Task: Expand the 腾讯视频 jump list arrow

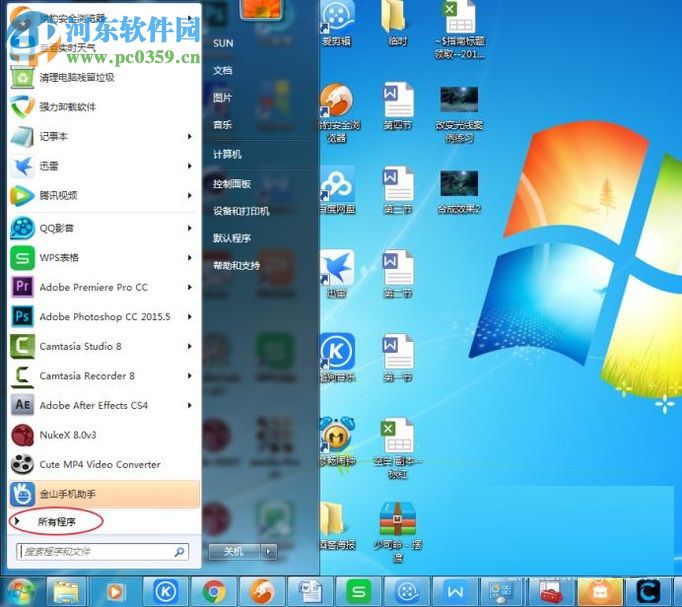Action: pos(190,196)
